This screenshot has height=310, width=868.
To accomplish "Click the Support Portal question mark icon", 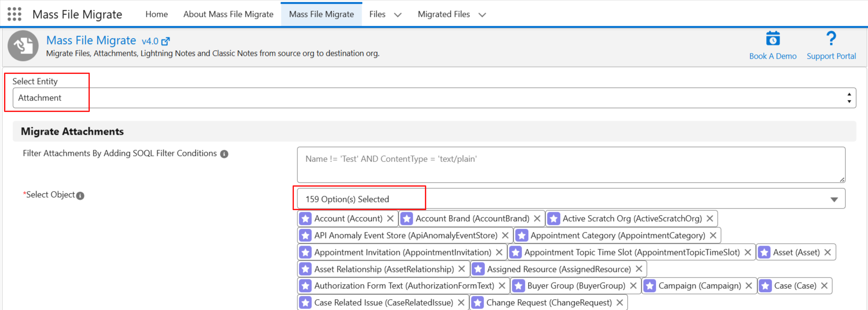I will click(x=831, y=38).
